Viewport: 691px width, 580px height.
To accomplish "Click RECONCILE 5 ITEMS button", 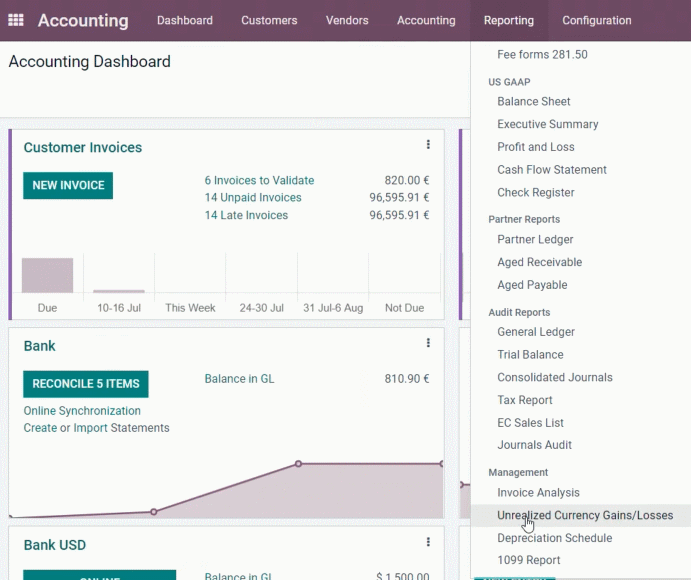I will tap(86, 384).
